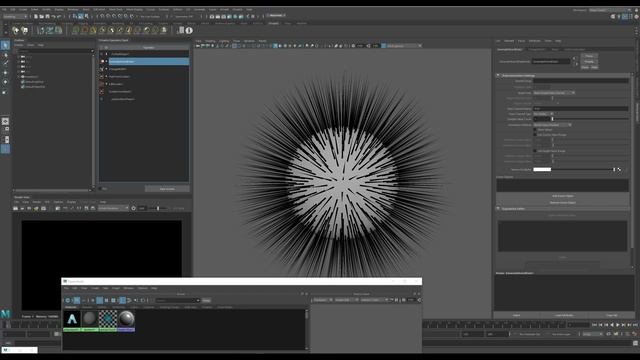The image size is (640, 360).
Task: Click play forward in timeline playback controls
Action: [618, 325]
